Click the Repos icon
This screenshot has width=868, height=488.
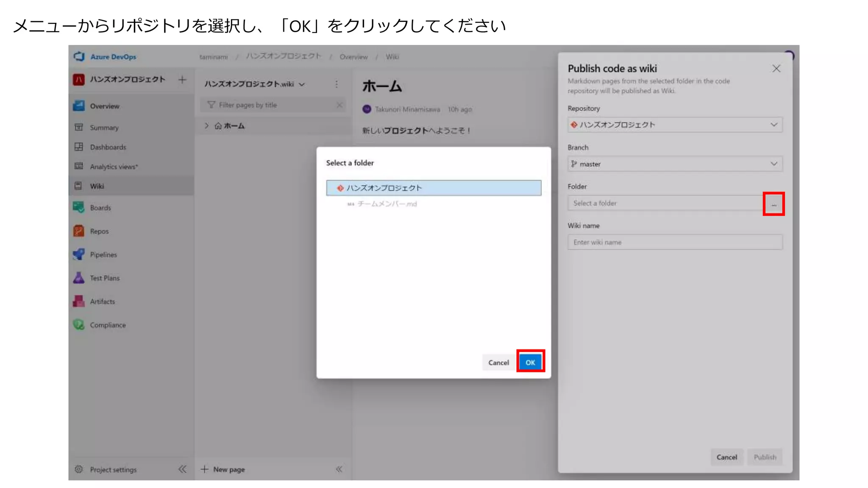pyautogui.click(x=79, y=231)
